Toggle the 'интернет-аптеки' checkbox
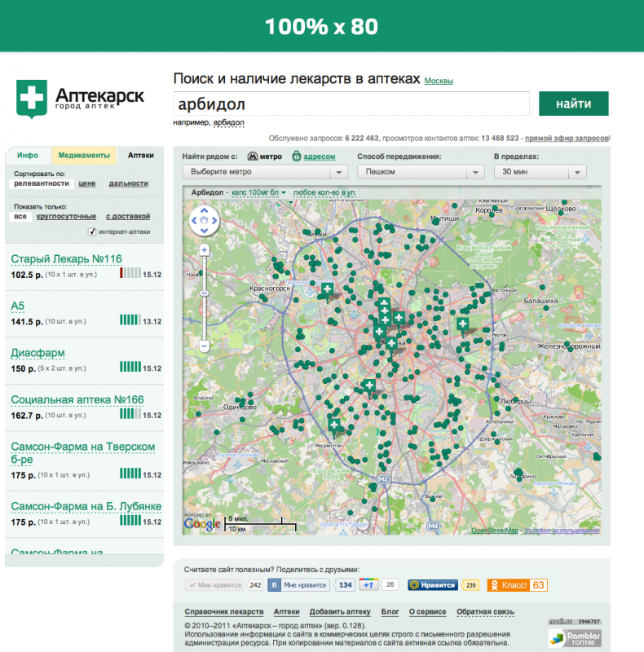Viewport: 644px width, 652px height. (91, 232)
